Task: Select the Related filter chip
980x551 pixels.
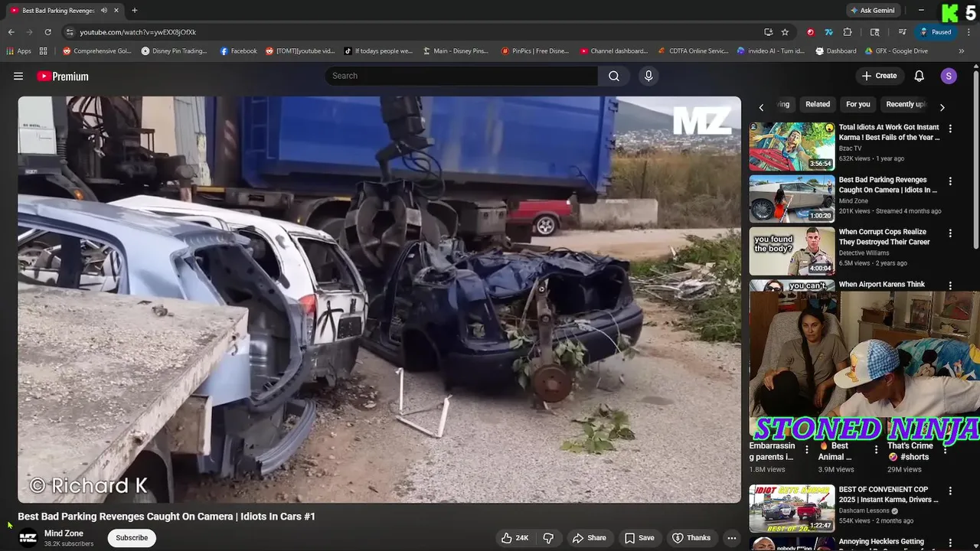Action: (x=818, y=104)
